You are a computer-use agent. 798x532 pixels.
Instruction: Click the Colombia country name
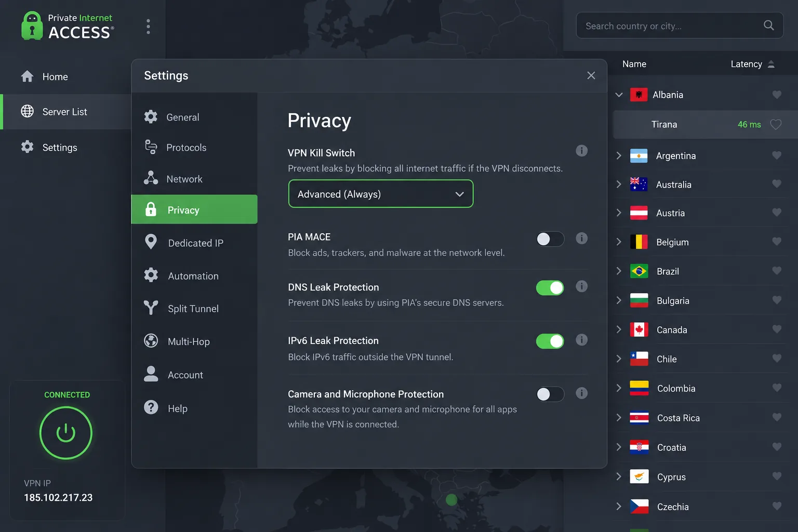click(676, 388)
